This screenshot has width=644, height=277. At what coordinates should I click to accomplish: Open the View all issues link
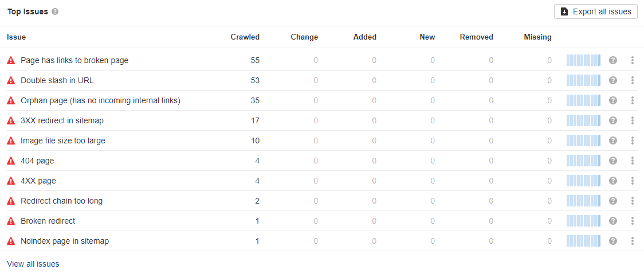(x=33, y=264)
